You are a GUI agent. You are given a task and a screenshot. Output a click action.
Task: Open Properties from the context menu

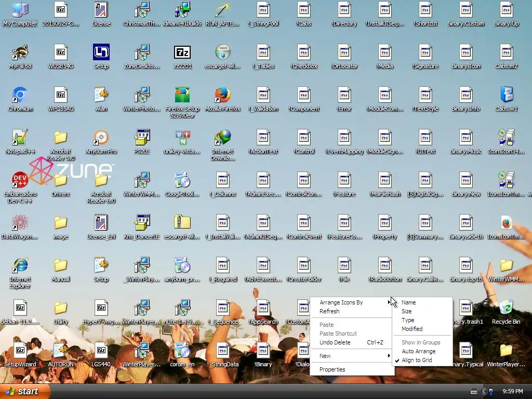tap(352, 369)
